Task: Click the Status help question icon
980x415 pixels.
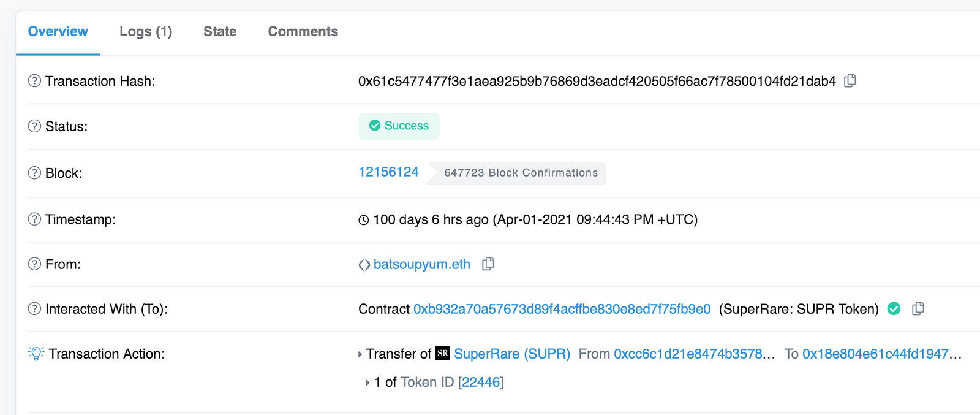Action: [35, 126]
